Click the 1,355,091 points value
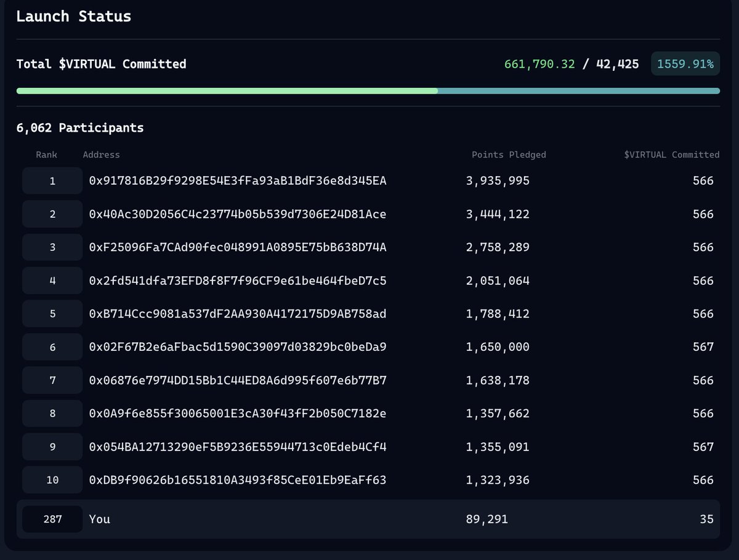The image size is (739, 560). tap(498, 447)
